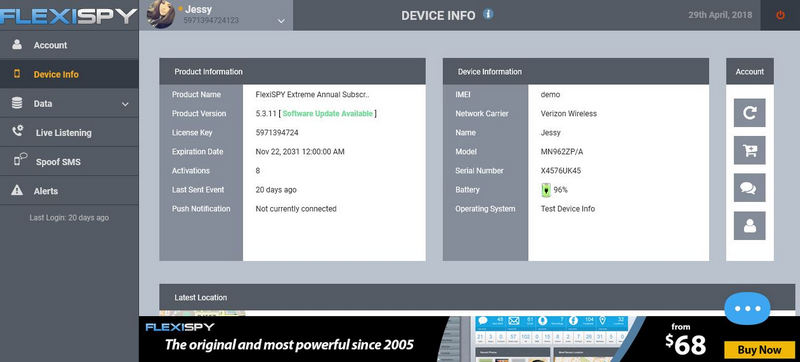Click the Serial Number X4576UK45 value
Viewport: 800px width, 362px height.
561,171
